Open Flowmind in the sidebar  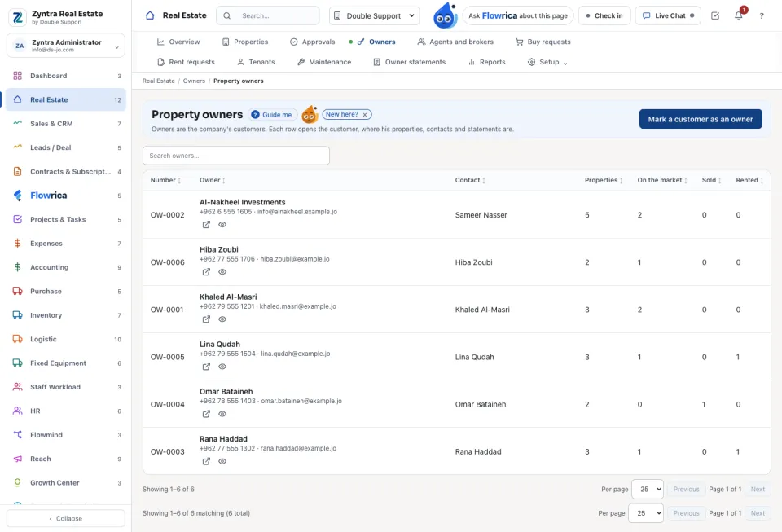click(66, 435)
